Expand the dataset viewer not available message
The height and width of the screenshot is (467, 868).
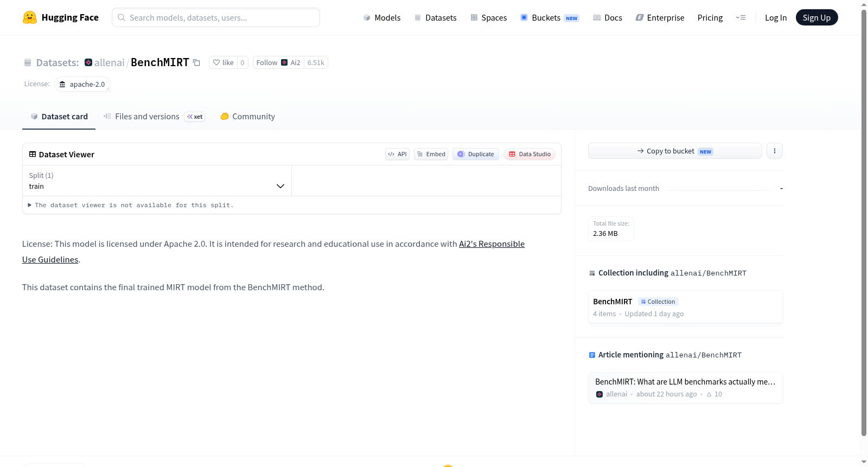[131, 205]
